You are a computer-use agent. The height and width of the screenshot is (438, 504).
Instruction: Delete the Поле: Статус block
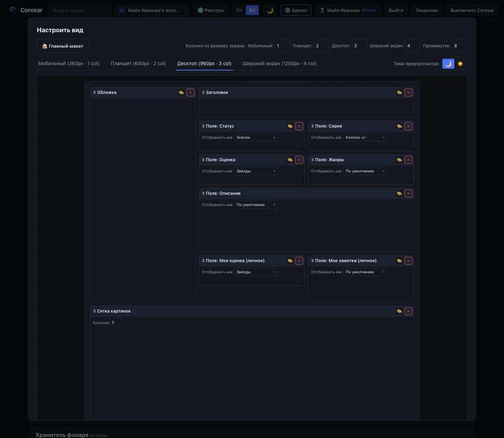[x=299, y=126]
